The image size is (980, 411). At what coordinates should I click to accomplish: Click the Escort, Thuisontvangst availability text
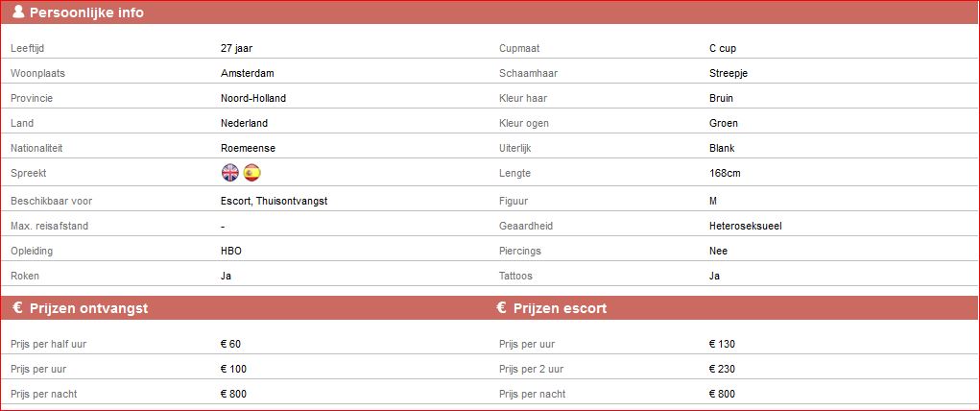tap(275, 201)
